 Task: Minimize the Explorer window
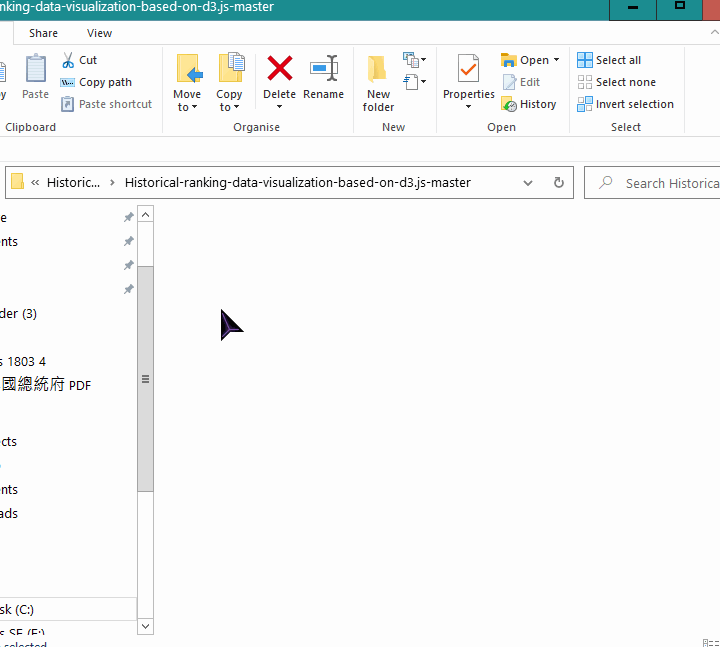(x=633, y=8)
